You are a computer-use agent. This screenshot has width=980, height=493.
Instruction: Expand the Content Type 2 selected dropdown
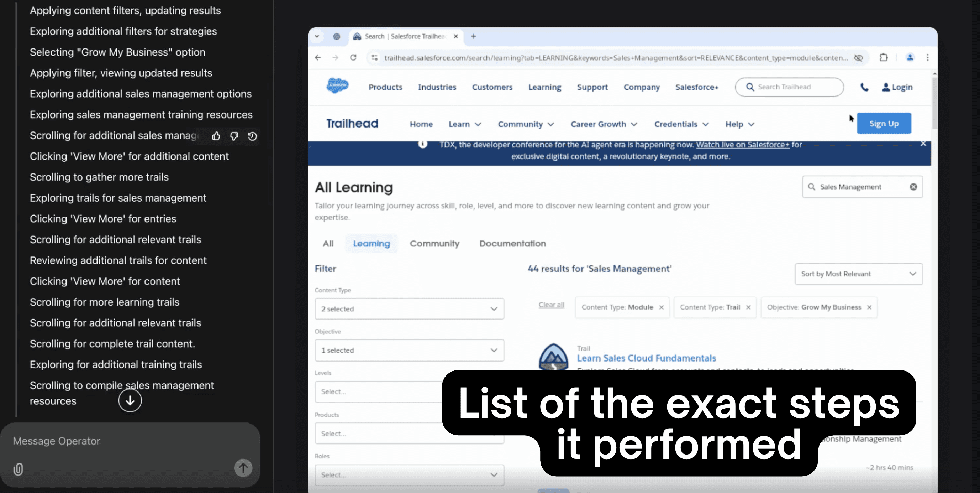point(409,309)
